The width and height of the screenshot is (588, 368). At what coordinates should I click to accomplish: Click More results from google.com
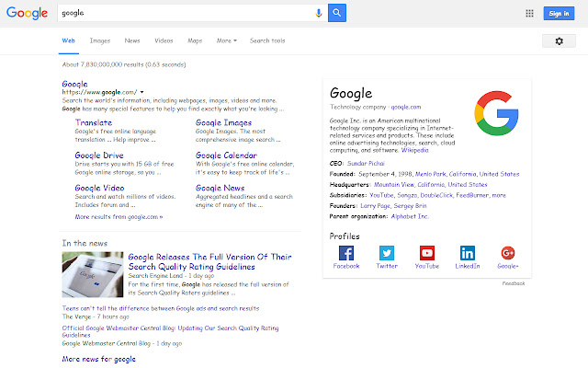119,217
